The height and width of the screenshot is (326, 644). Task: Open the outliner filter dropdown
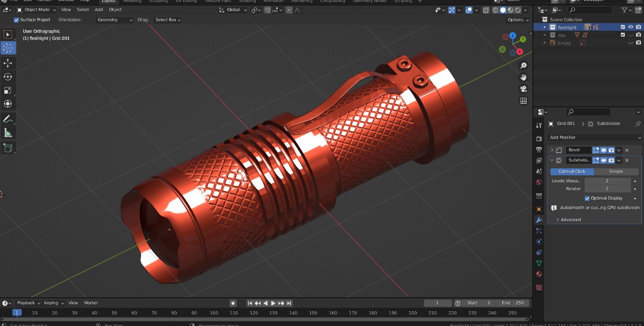click(626, 10)
